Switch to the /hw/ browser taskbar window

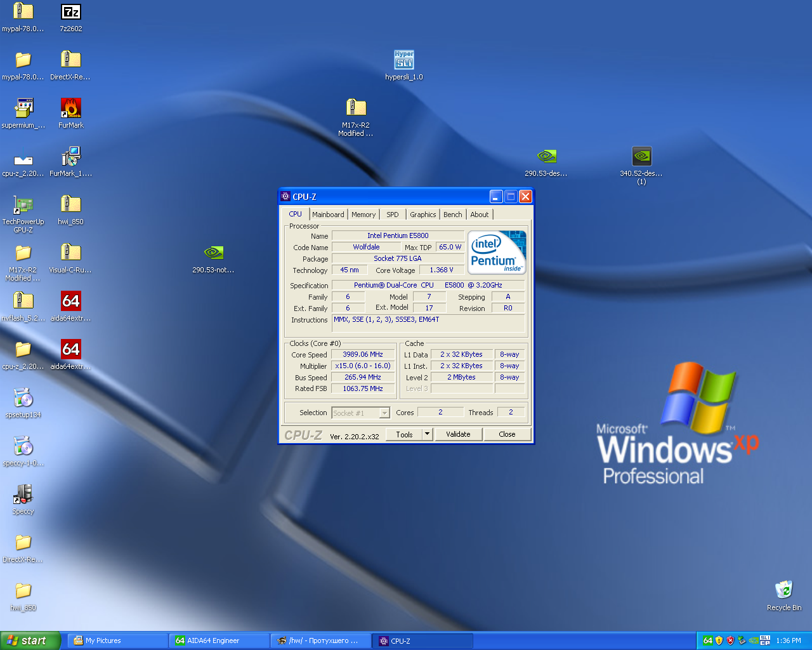(320, 640)
